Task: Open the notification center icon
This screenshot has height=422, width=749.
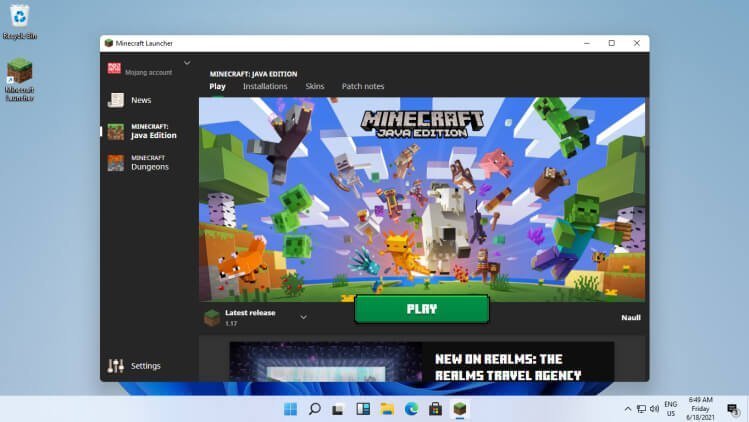Action: click(x=732, y=409)
